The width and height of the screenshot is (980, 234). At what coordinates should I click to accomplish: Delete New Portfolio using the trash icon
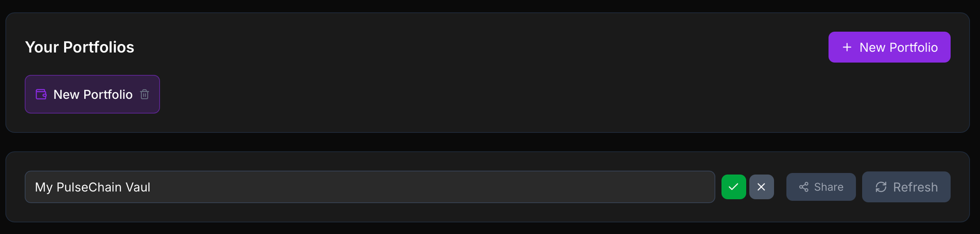[x=145, y=94]
